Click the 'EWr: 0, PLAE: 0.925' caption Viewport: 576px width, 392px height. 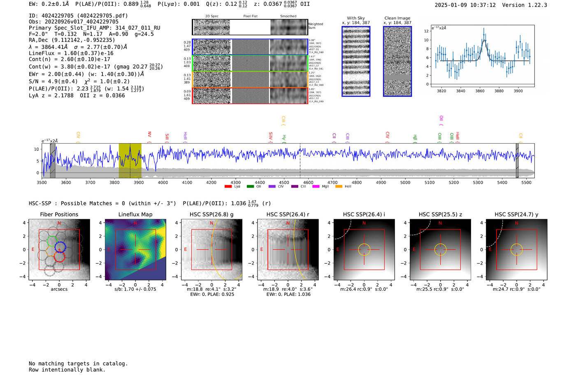212,294
